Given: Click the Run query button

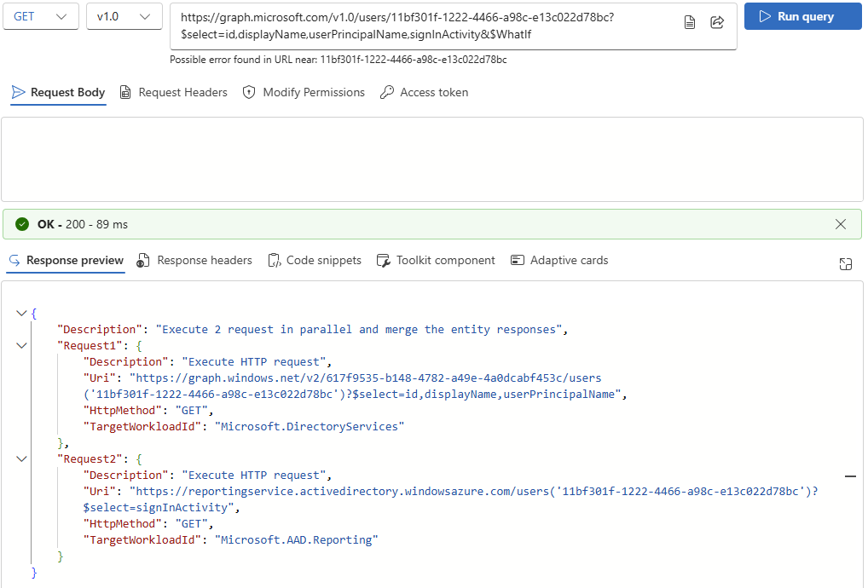Looking at the screenshot, I should click(802, 16).
